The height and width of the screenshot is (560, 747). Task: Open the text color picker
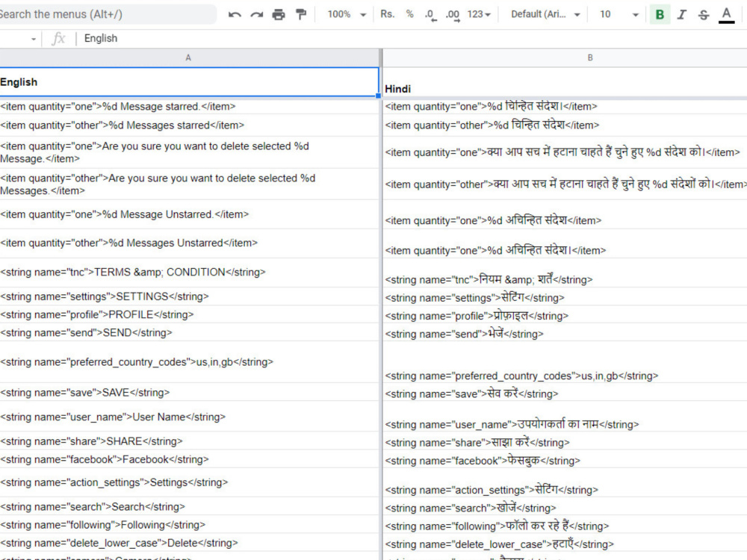[x=726, y=14]
